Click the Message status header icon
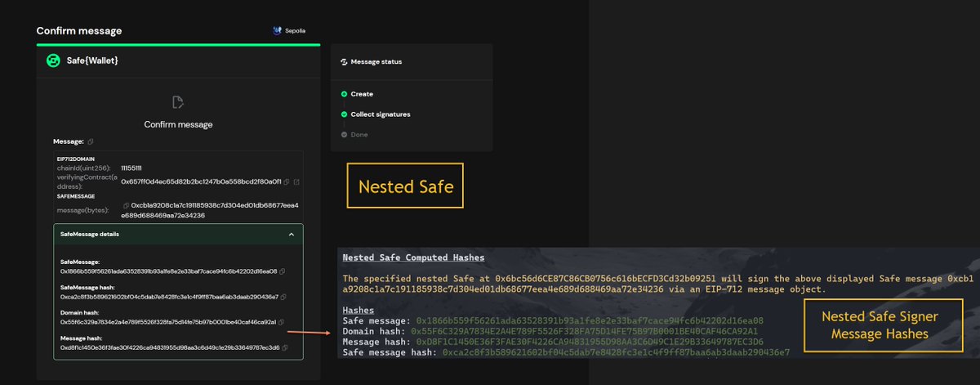Viewport: 980px width, 385px height. (x=344, y=61)
